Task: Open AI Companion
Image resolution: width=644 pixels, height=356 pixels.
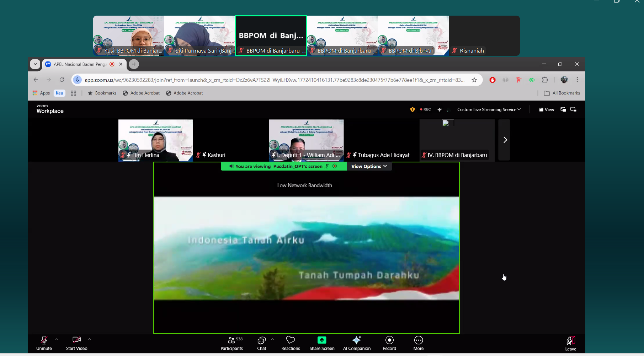Action: 357,343
